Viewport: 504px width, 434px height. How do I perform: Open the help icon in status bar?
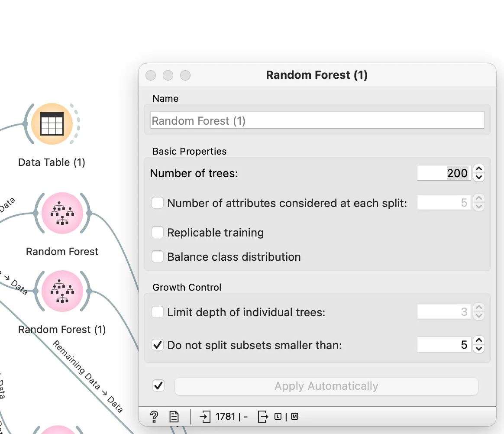[154, 417]
